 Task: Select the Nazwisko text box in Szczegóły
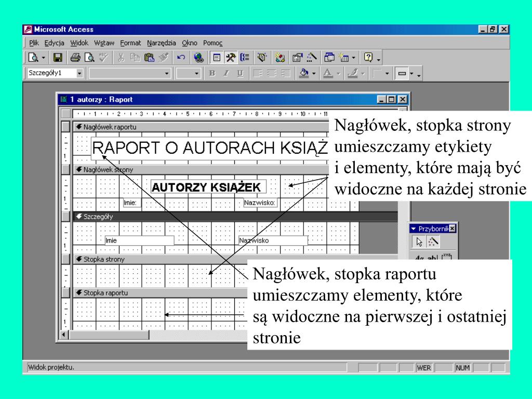point(273,241)
